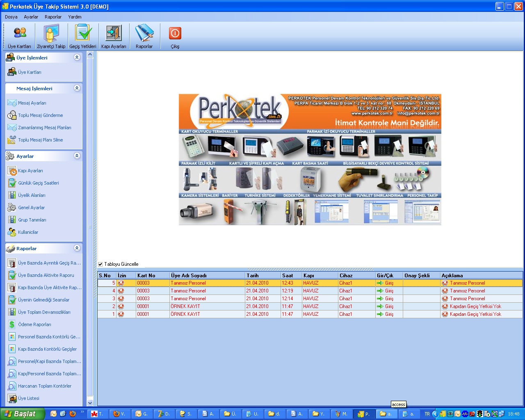Open Mesaj Ayarları in the sidebar

32,103
